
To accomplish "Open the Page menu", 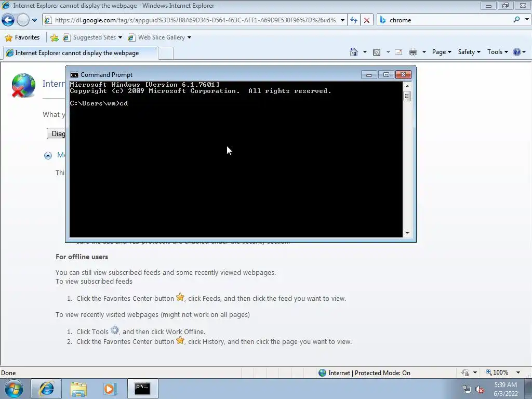I will pyautogui.click(x=442, y=52).
